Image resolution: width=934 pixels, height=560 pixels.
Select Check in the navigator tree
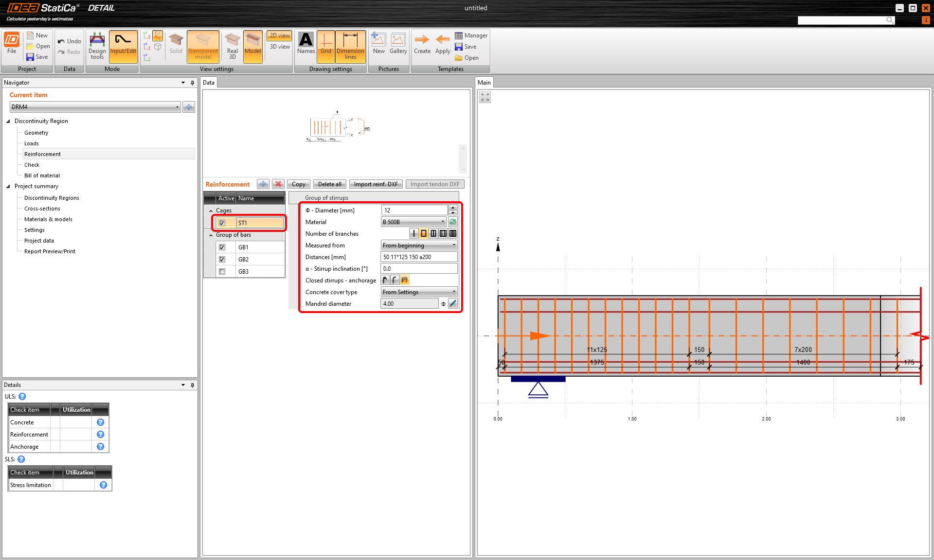(x=32, y=165)
